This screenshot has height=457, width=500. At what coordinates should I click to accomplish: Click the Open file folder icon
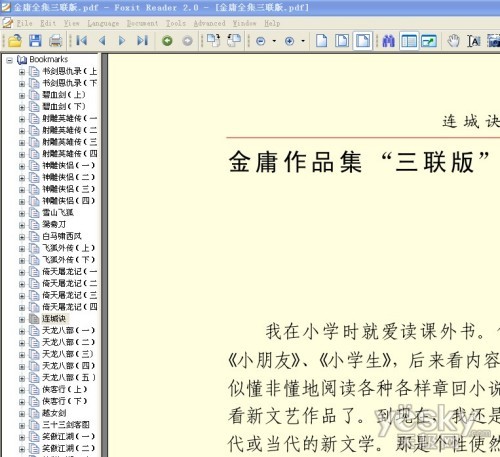(x=15, y=41)
